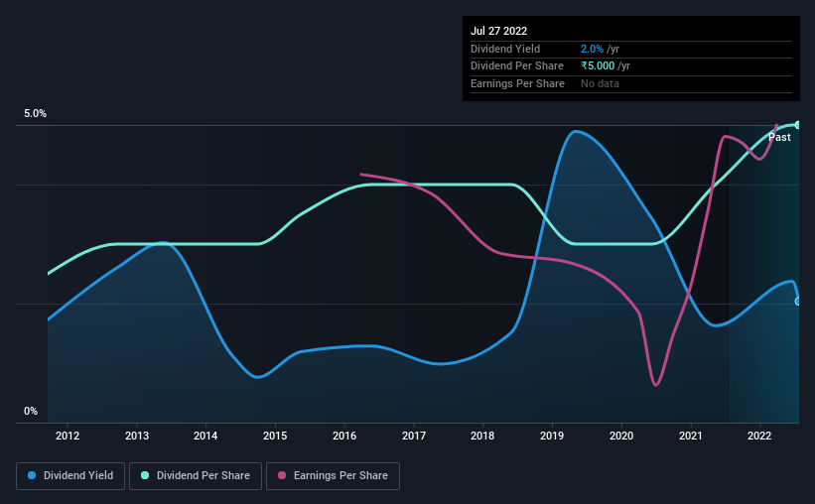Click the 2012 label on the x-axis
The height and width of the screenshot is (504, 815).
(x=68, y=436)
